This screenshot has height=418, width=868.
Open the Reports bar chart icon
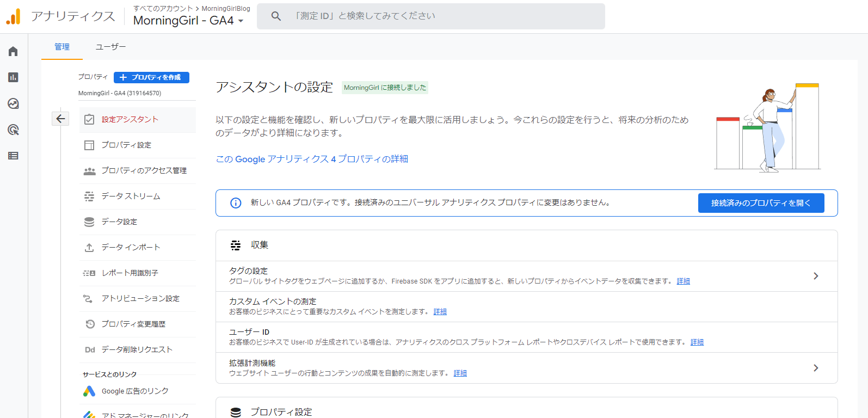click(x=13, y=77)
